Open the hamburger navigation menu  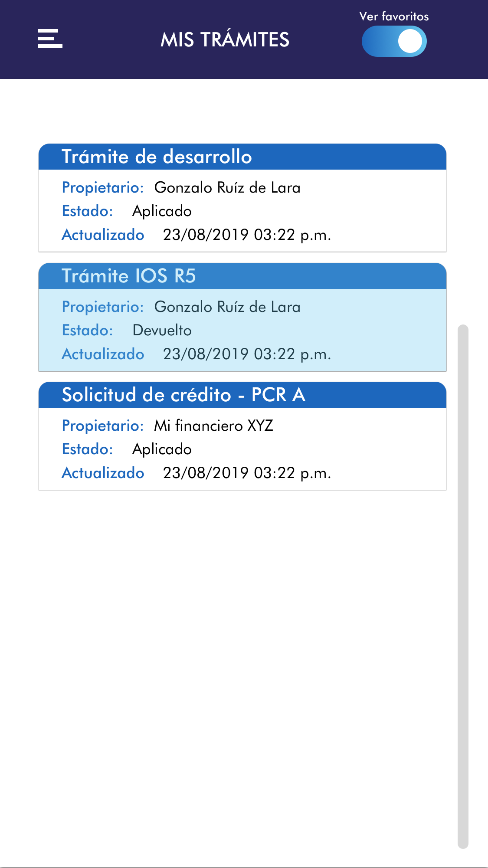click(x=50, y=39)
